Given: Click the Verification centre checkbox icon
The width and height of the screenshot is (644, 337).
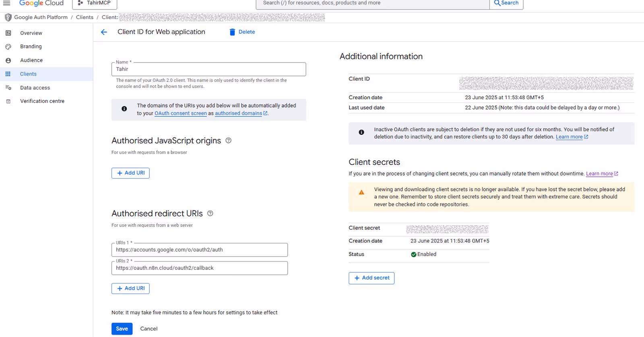Looking at the screenshot, I should click(8, 101).
